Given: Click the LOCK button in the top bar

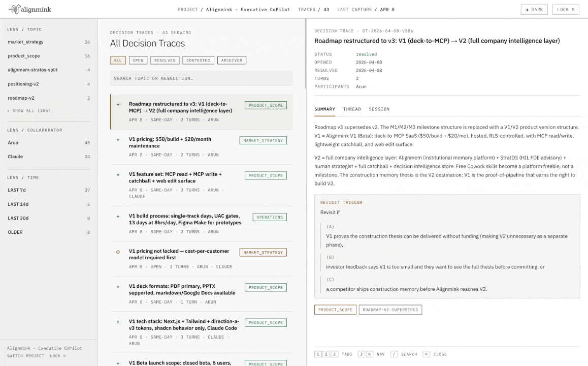Looking at the screenshot, I should [x=566, y=9].
